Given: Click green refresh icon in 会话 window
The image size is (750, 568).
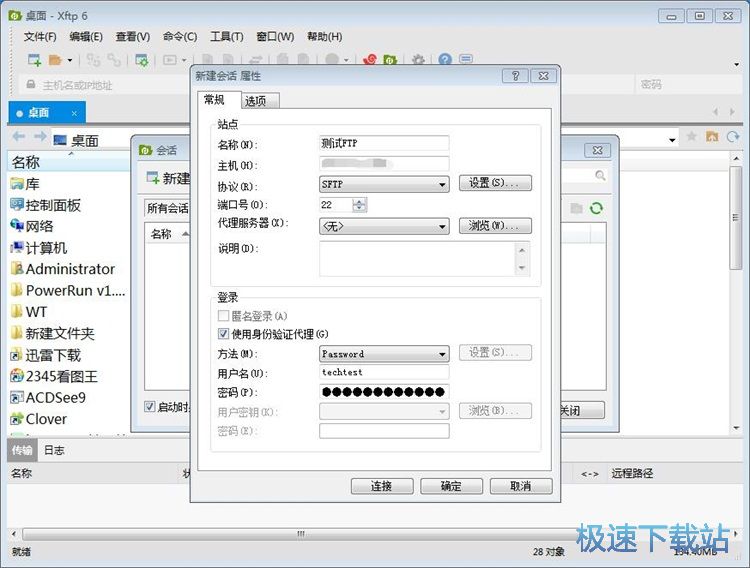Looking at the screenshot, I should click(596, 208).
